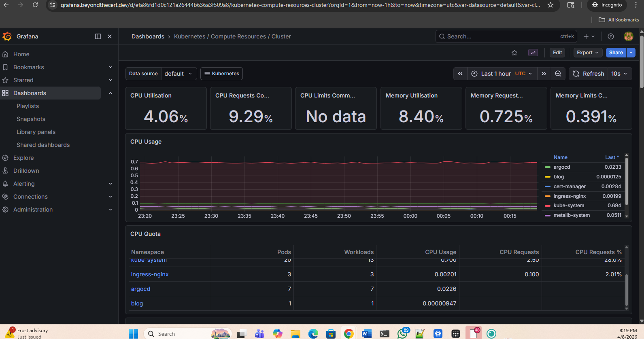This screenshot has width=644, height=339.
Task: Open Bookmarks in sidebar
Action: coord(29,67)
